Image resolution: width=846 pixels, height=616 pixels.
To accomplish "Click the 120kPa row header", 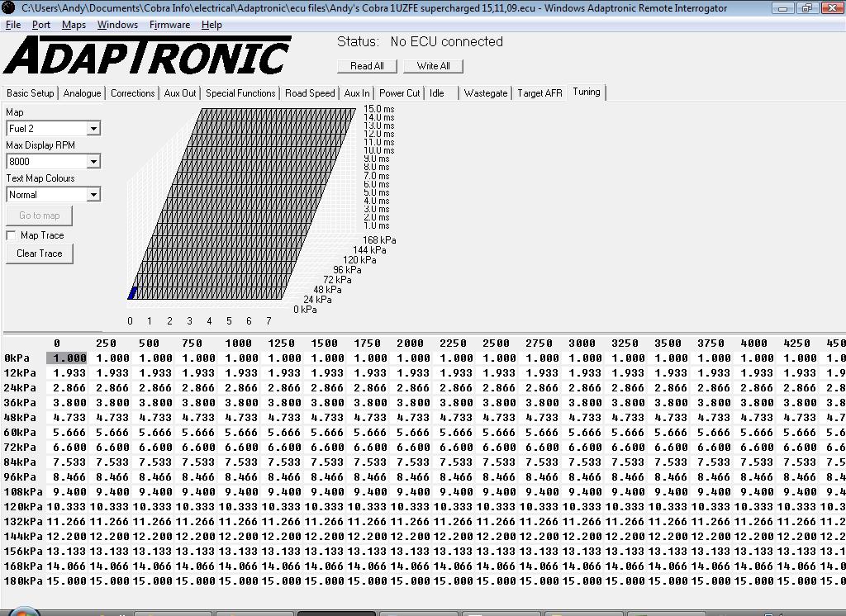I will tap(23, 506).
